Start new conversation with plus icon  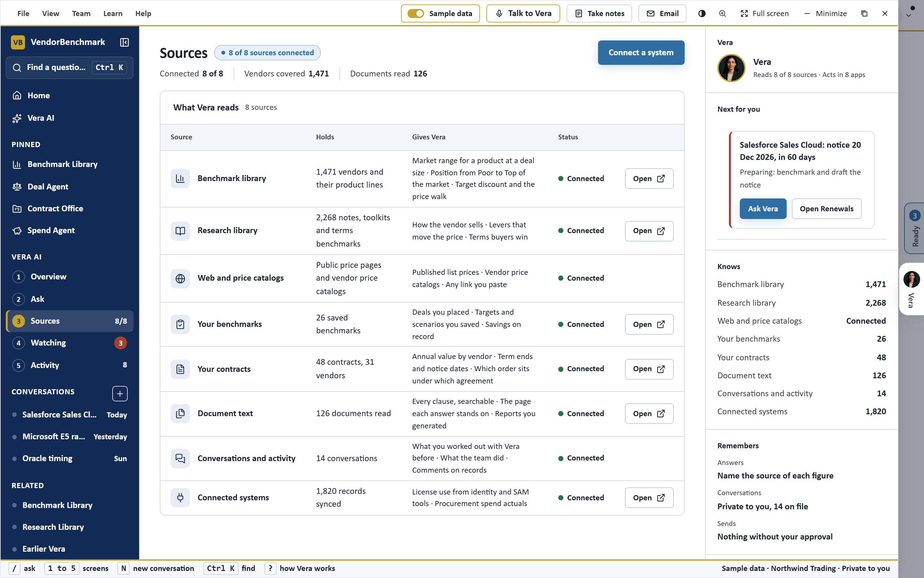tap(120, 394)
